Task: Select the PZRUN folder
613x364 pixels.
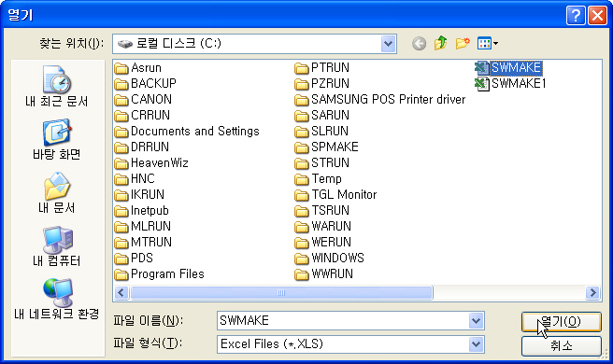Action: coord(321,84)
